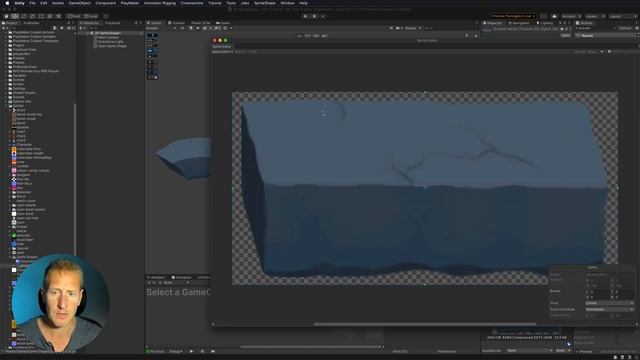Screen dimensions: 640x360
Task: Select the Scale tool in Unity toolbar
Action: click(32, 16)
